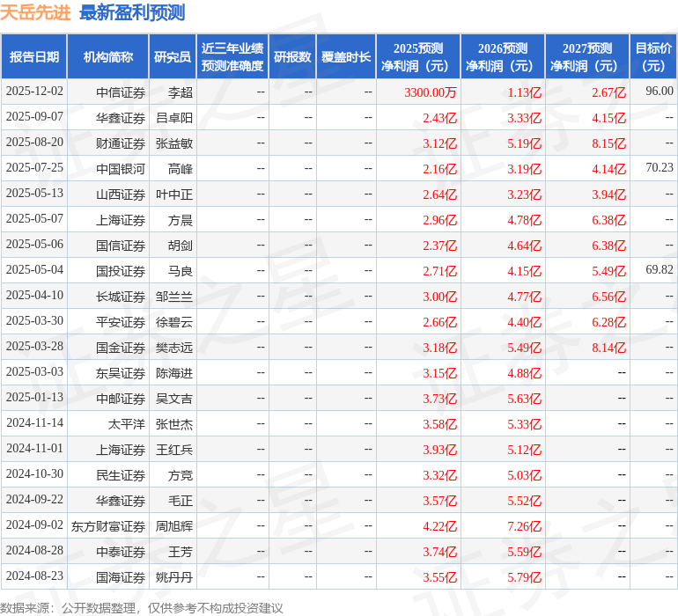Click analyst name 姚丹丹
Viewport: 678px width, 616px height.
click(173, 577)
